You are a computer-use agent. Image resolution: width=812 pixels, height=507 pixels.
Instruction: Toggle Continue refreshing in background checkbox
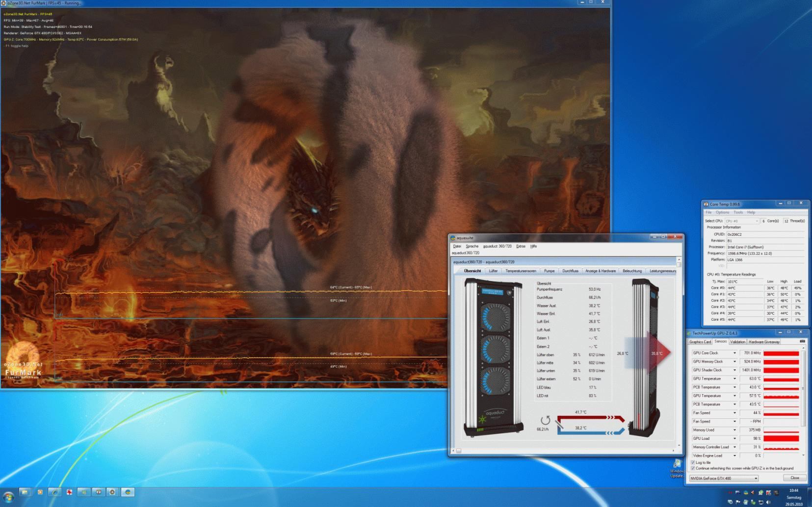pyautogui.click(x=693, y=468)
